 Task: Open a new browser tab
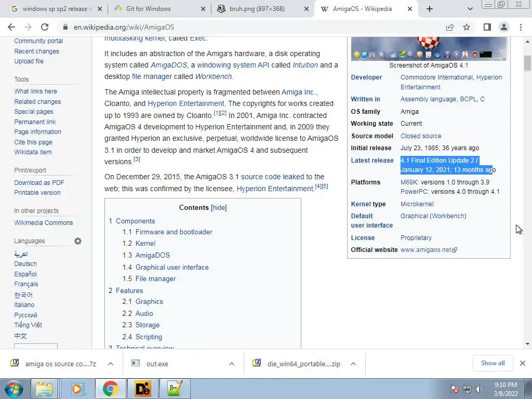[x=430, y=9]
